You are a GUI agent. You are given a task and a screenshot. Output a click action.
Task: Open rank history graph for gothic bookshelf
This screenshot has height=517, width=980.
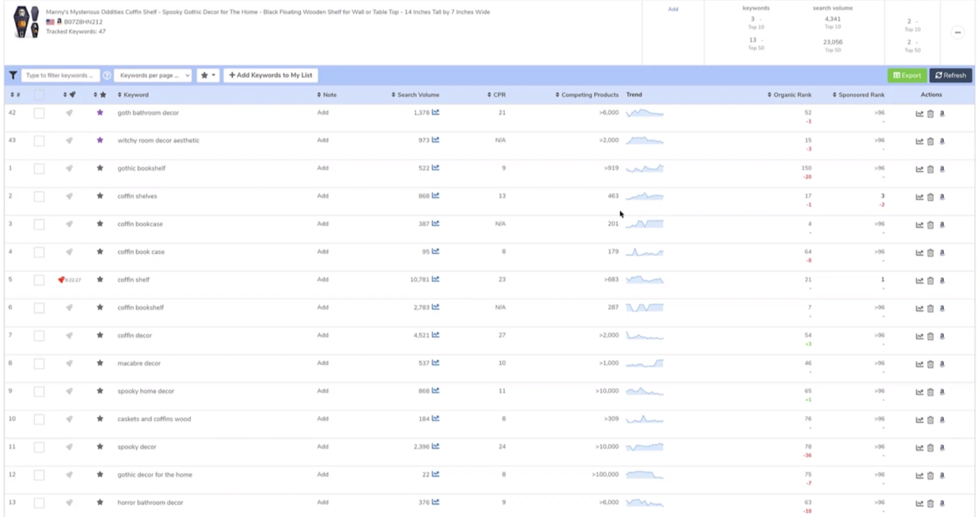coord(919,169)
